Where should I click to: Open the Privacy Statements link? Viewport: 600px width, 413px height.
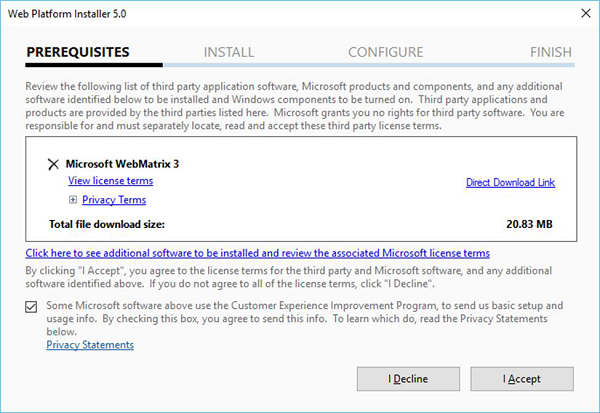(90, 345)
